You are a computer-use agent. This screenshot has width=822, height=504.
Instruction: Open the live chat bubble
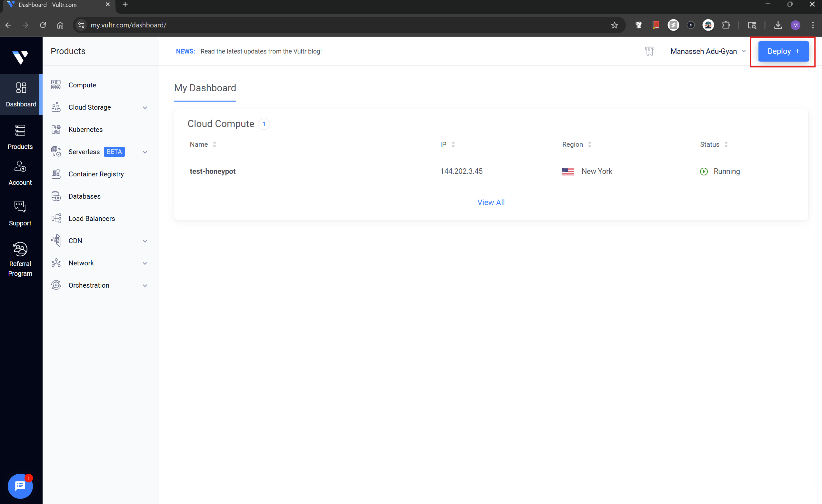tap(20, 486)
